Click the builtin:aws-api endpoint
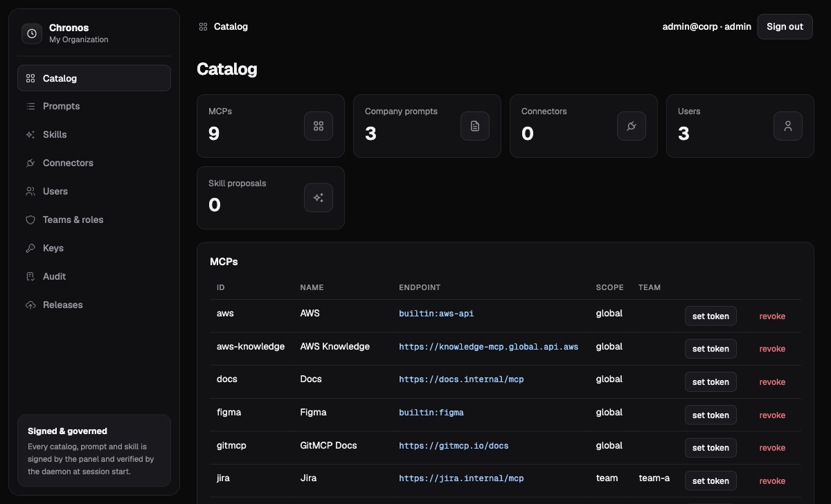 [436, 314]
